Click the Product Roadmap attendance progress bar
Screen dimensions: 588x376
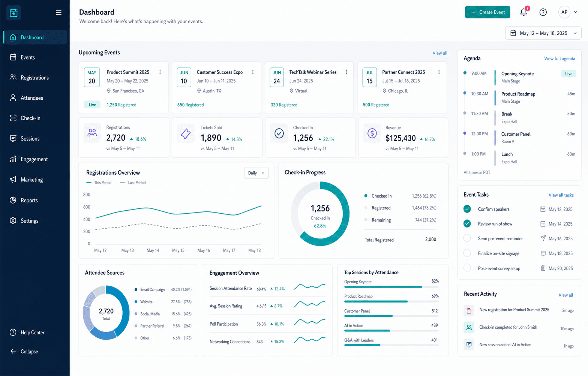pos(391,301)
